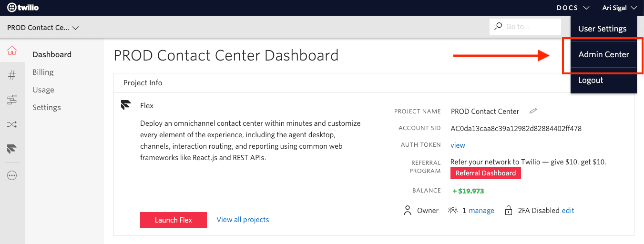Image resolution: width=644 pixels, height=244 pixels.
Task: Open Phone Numbers hash icon in sidebar
Action: tap(12, 75)
